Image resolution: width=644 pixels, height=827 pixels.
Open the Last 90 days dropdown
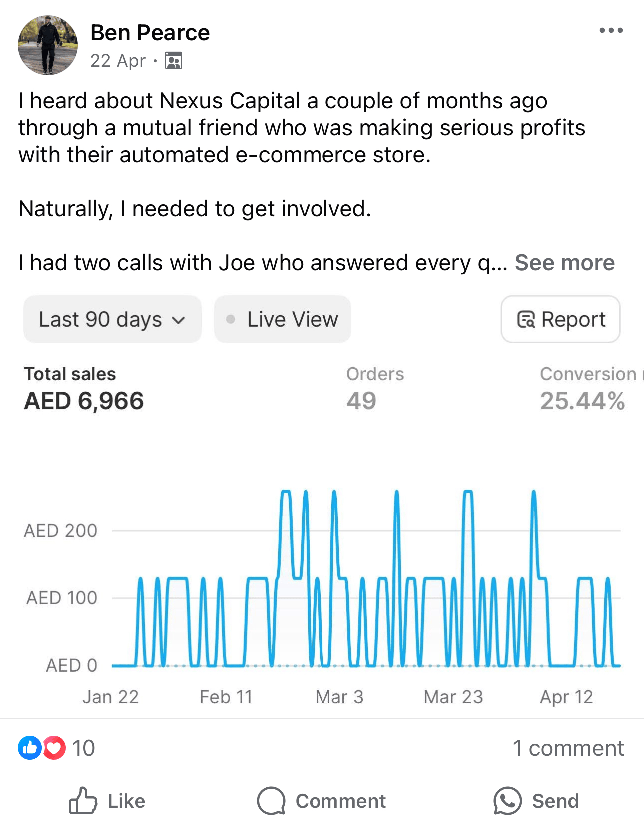pyautogui.click(x=112, y=319)
